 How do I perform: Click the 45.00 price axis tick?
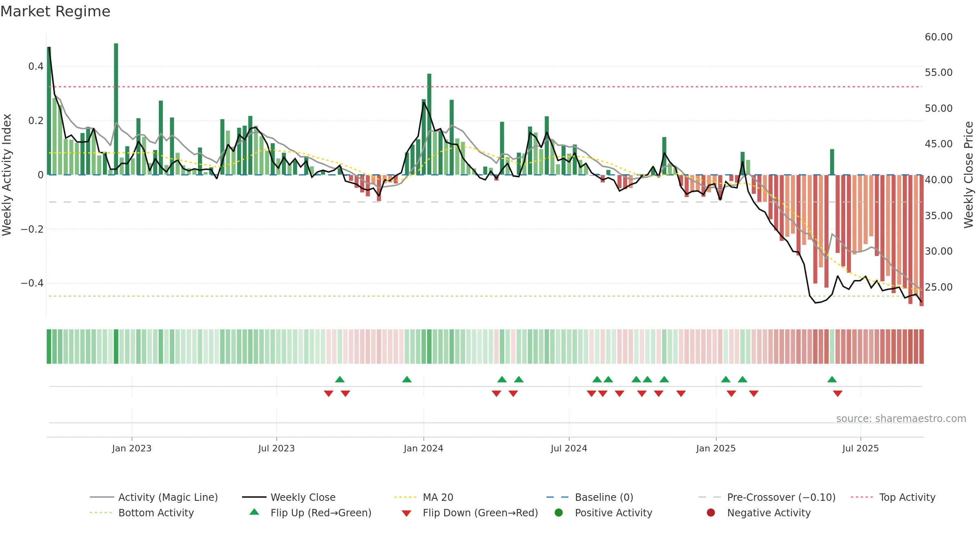(x=939, y=144)
